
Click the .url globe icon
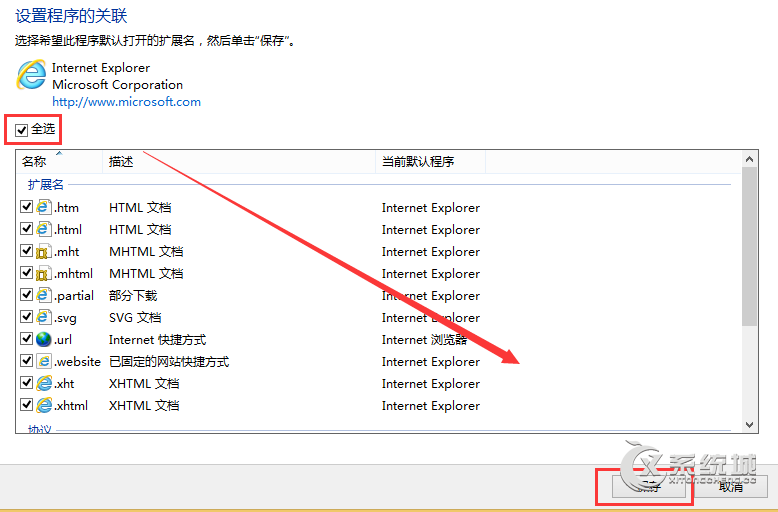(44, 339)
